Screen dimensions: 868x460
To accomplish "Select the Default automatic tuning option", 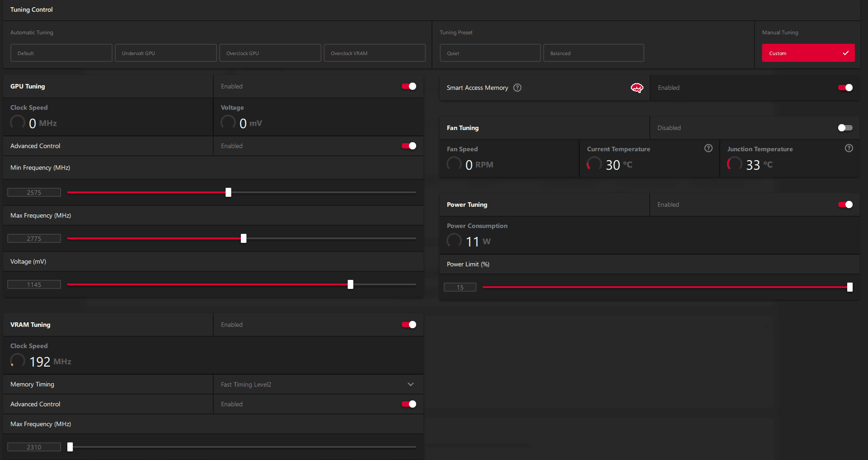I will coord(61,53).
